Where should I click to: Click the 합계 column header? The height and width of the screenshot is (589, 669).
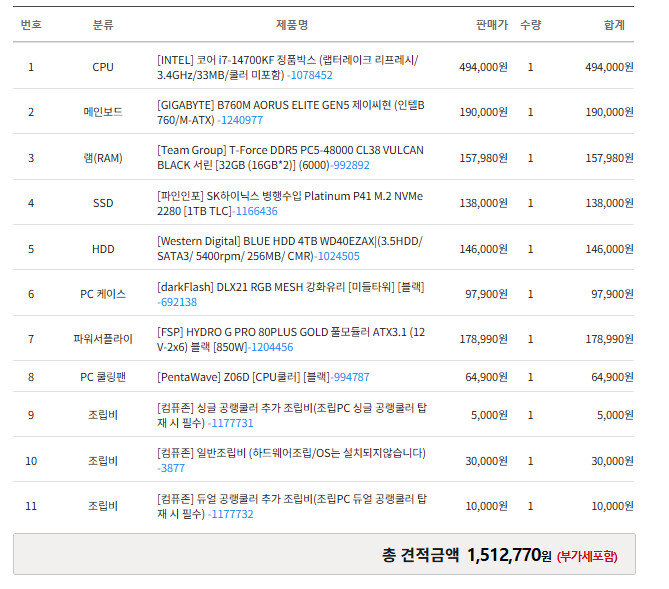pyautogui.click(x=614, y=25)
